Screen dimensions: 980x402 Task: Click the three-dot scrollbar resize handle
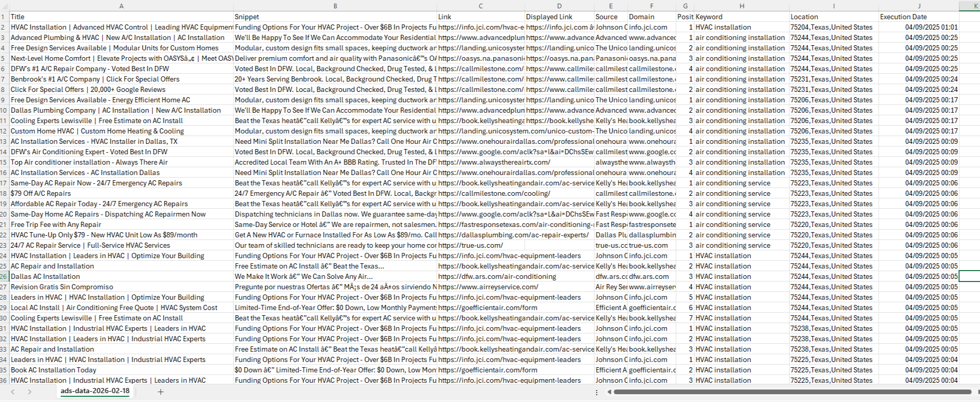point(596,392)
